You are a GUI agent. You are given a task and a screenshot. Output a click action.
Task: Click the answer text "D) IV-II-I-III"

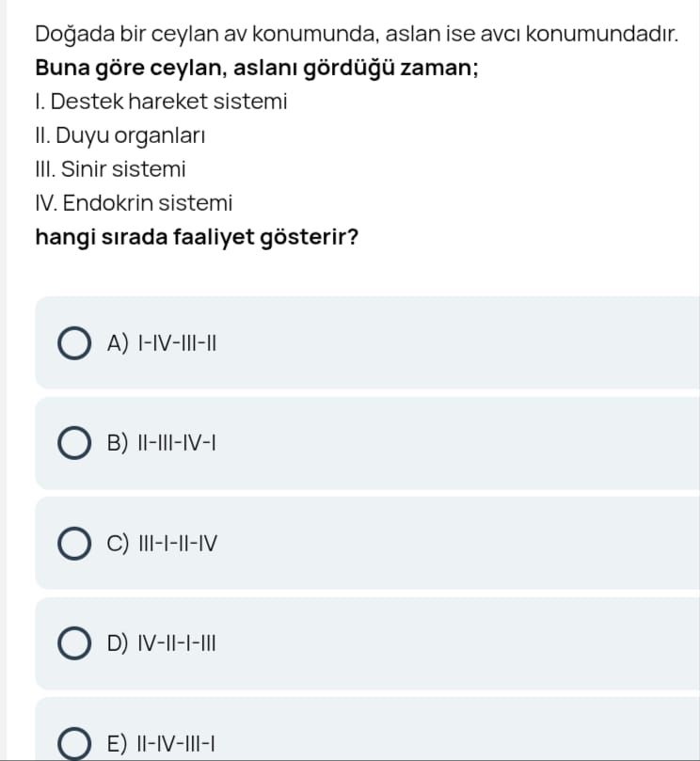click(163, 644)
